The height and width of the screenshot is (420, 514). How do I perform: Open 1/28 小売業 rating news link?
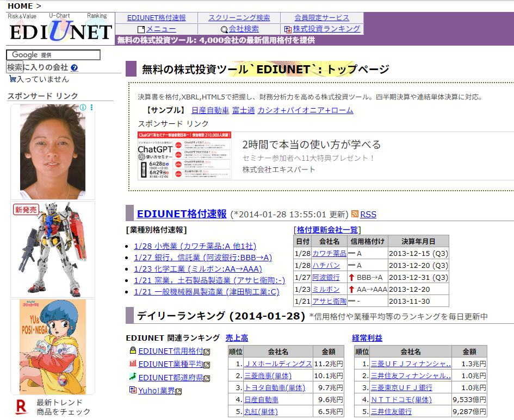pos(195,246)
